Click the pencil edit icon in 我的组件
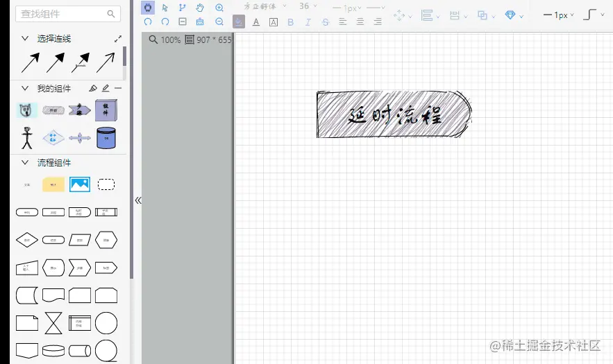This screenshot has height=364, width=613. tap(106, 88)
